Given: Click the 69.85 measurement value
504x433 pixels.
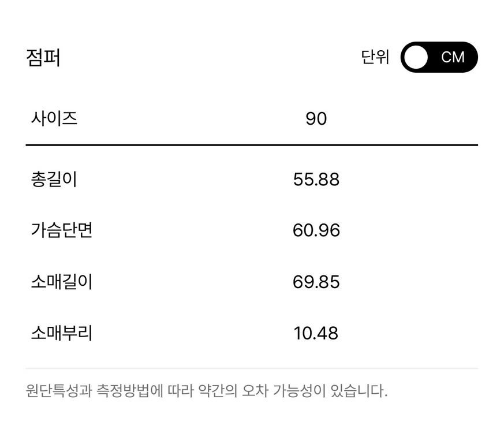Looking at the screenshot, I should point(317,282).
